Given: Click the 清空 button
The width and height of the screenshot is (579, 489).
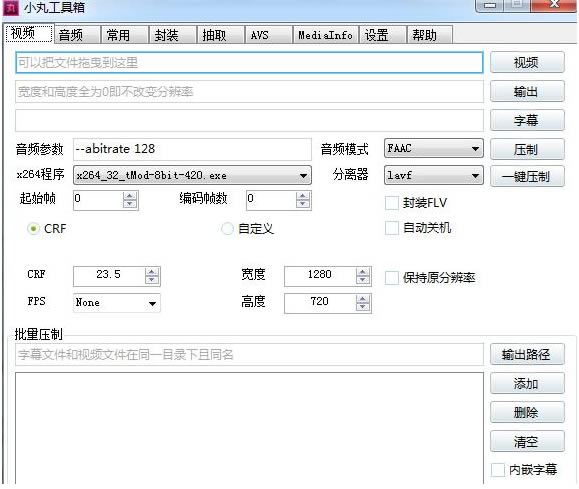Looking at the screenshot, I should (x=527, y=441).
